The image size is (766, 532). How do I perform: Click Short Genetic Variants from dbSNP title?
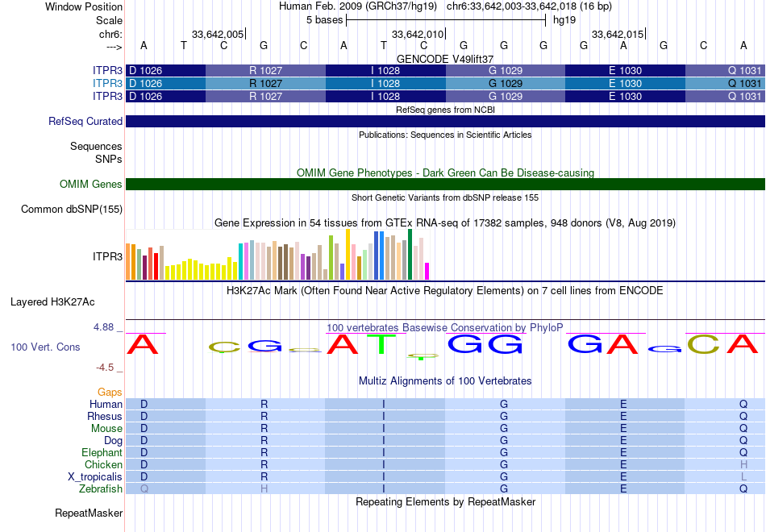[x=445, y=197]
